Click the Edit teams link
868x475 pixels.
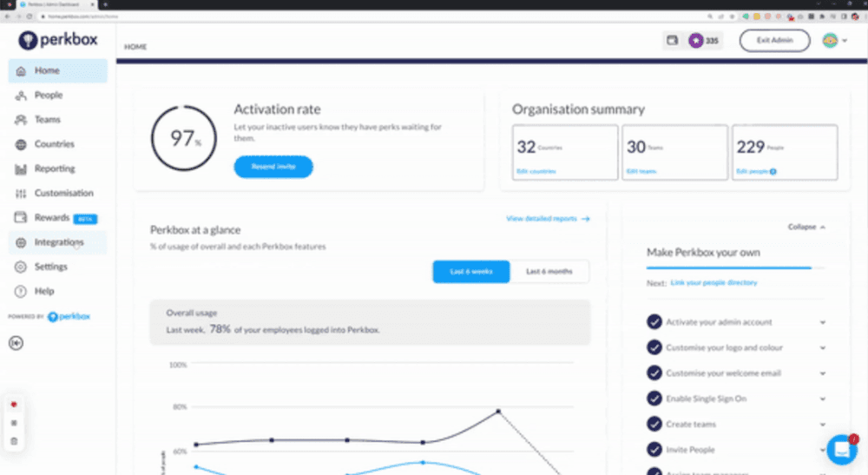641,172
